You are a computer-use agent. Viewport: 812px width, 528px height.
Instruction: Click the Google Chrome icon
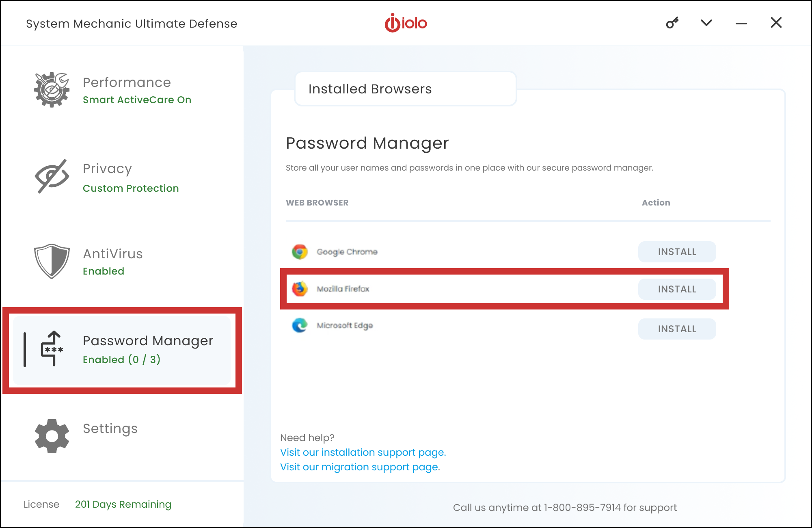[300, 252]
